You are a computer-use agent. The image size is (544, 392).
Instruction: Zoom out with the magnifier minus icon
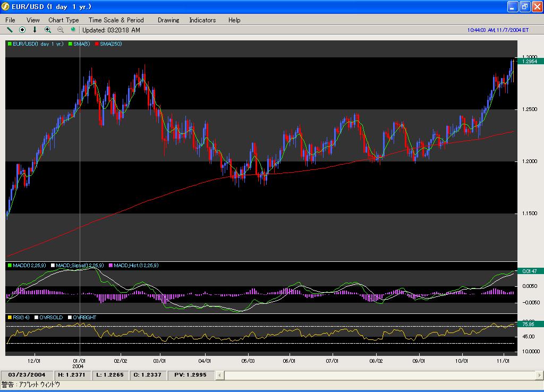(61, 30)
